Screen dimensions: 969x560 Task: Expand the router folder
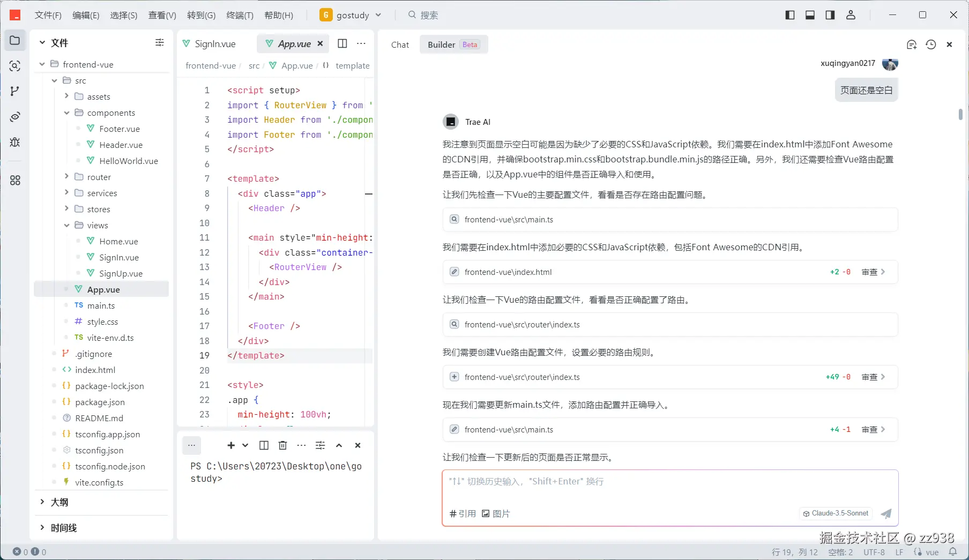[66, 176]
